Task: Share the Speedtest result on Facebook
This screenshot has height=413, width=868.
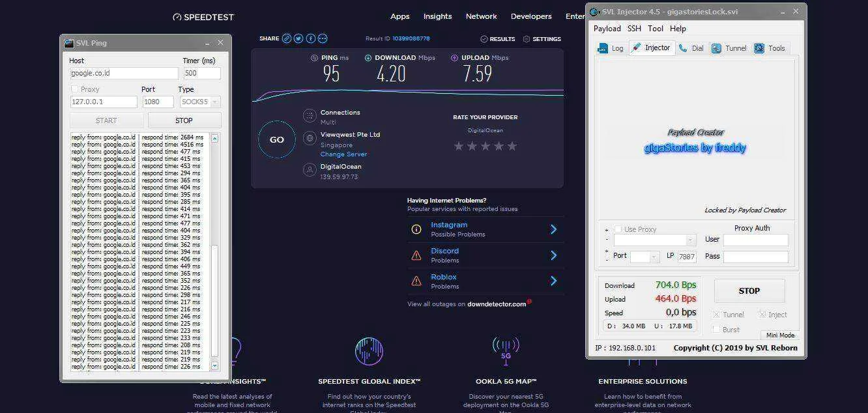Action: [x=311, y=38]
